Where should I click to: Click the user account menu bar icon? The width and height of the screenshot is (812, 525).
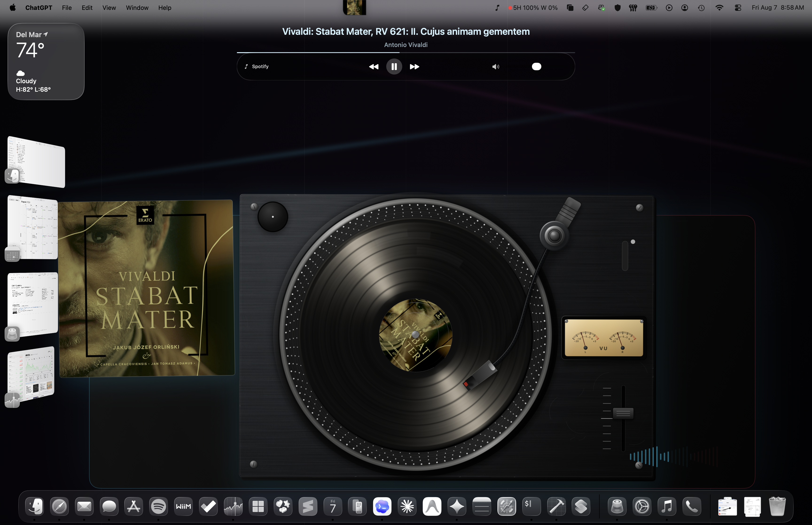[685, 8]
